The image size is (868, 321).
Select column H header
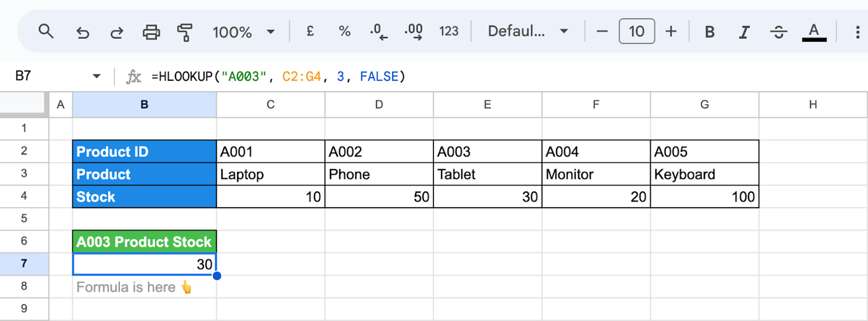pyautogui.click(x=813, y=105)
